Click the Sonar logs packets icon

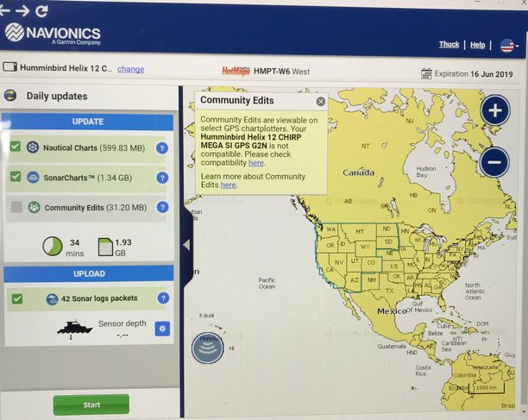click(x=52, y=299)
